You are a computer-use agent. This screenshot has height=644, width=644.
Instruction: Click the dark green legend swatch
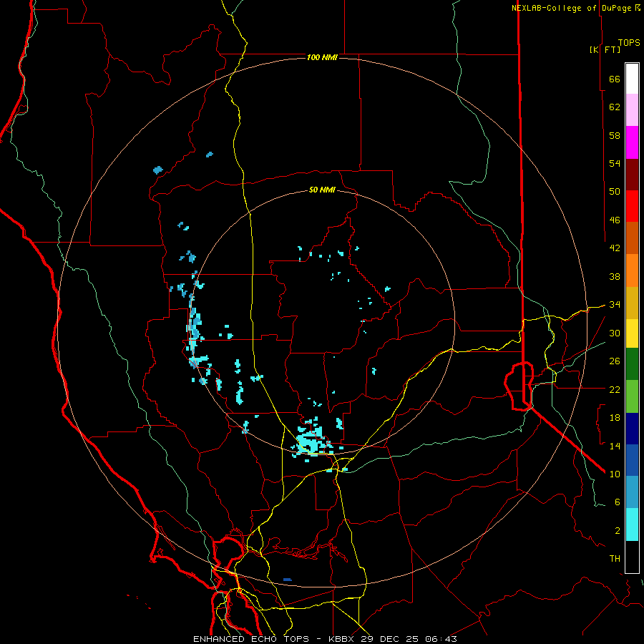point(632,364)
